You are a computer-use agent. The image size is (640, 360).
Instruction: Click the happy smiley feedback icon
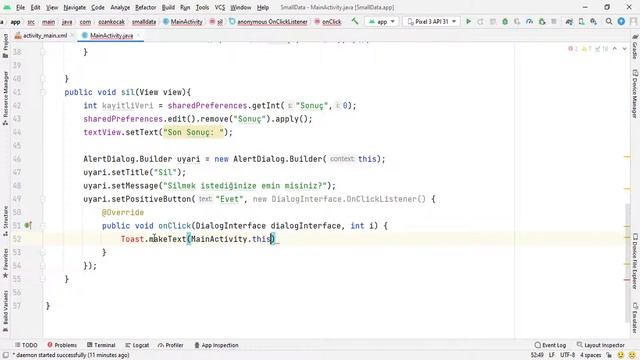(x=621, y=355)
